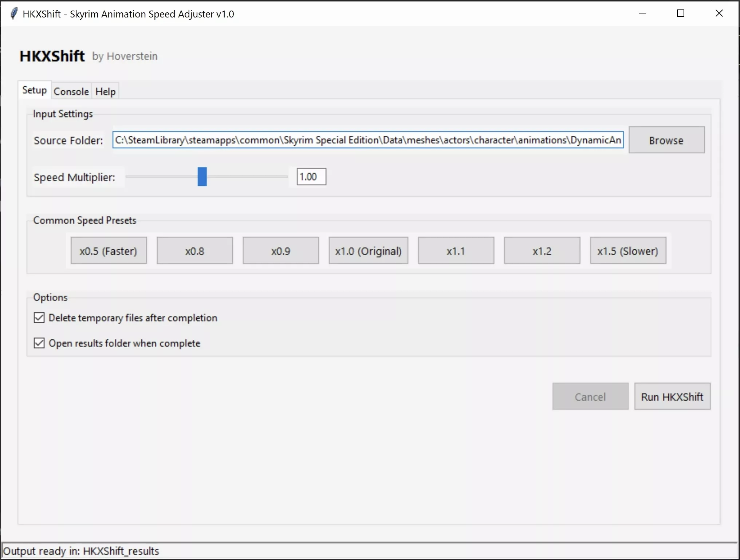740x560 pixels.
Task: Click the Cancel button
Action: pos(590,396)
